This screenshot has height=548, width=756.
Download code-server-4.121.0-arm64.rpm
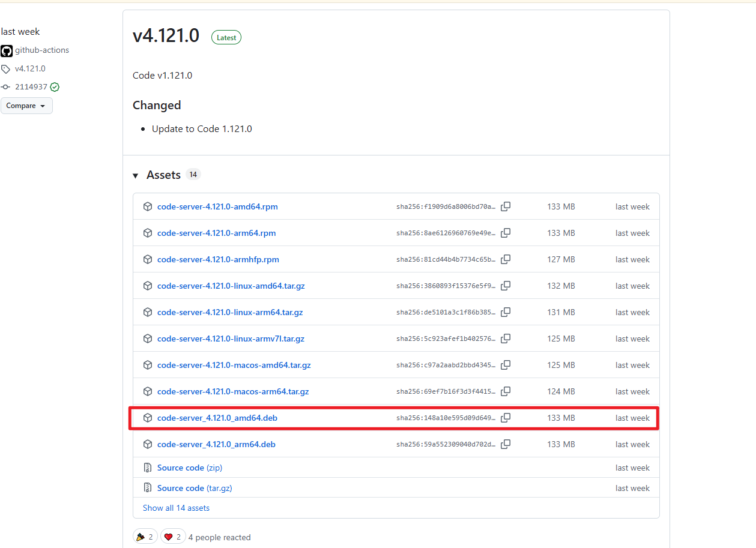coord(217,233)
